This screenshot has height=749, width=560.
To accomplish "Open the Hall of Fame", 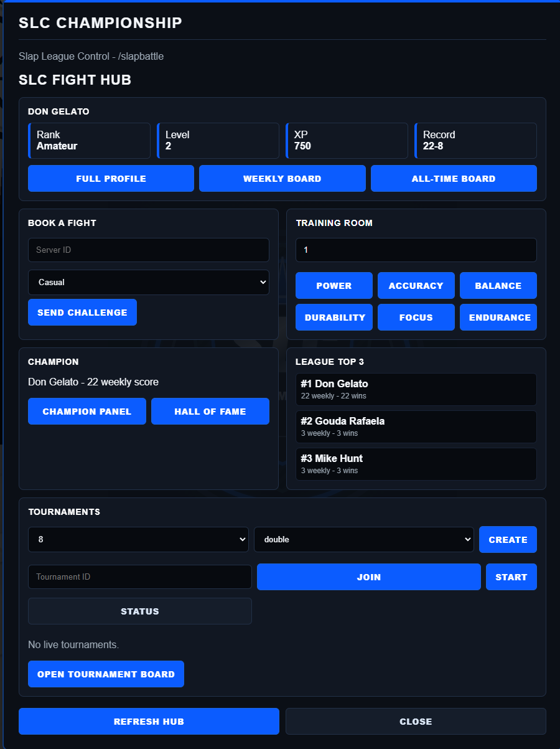I will [210, 412].
